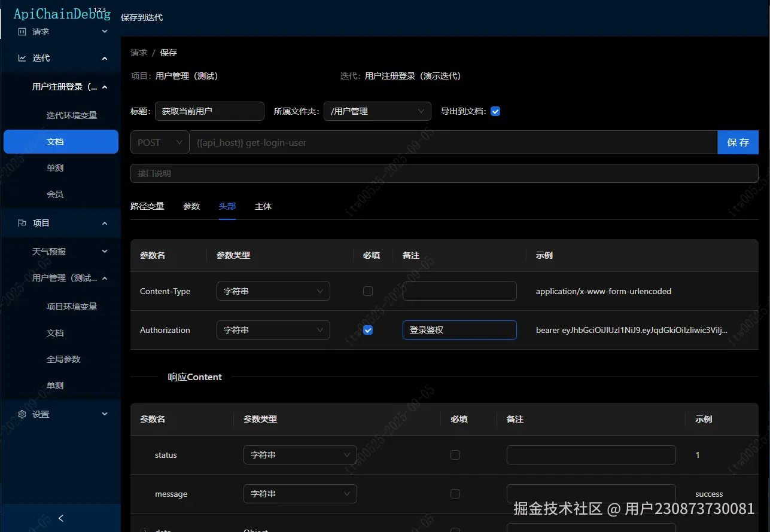Screen dimensions: 770x532
Task: Select the 头部 tab
Action: coord(227,206)
